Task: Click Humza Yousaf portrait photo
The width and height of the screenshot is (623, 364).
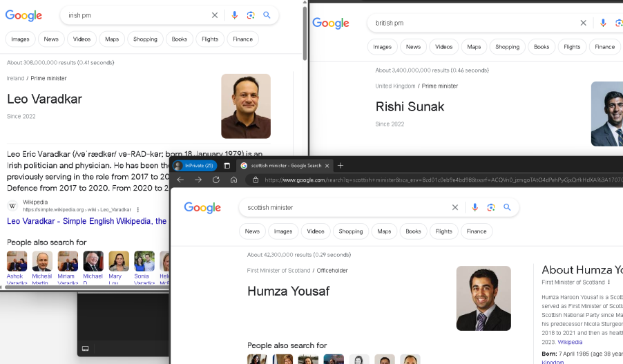Action: click(x=483, y=298)
